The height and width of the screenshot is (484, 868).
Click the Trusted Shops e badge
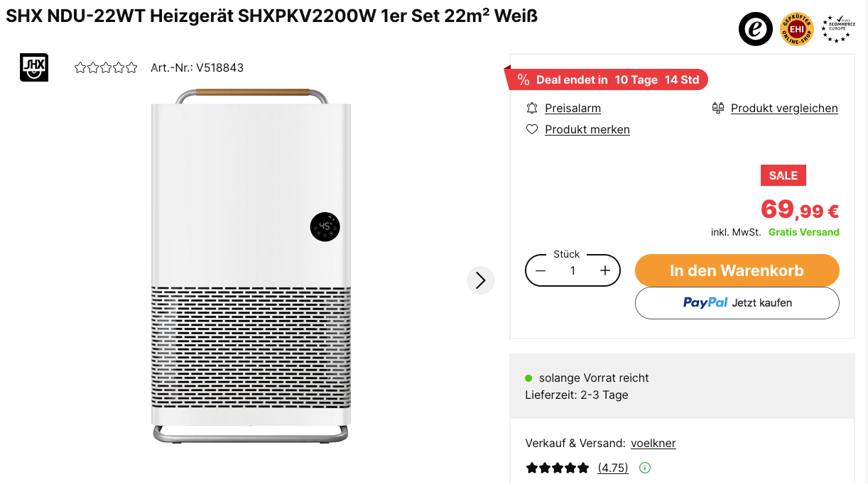pos(755,30)
